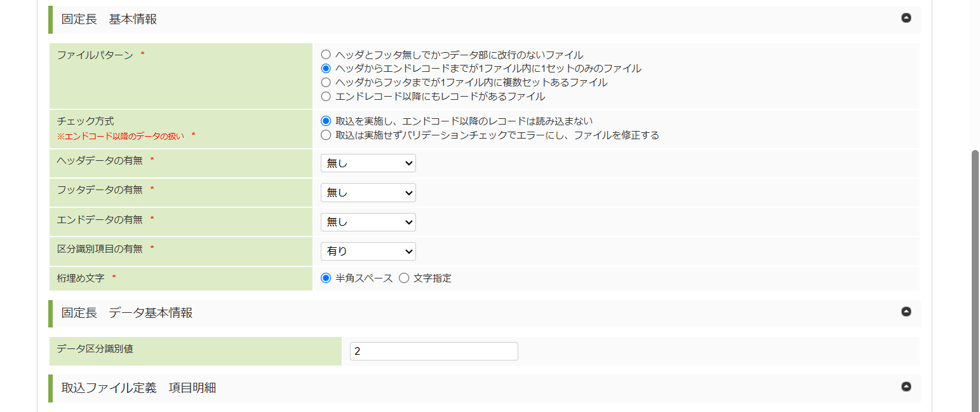Collapse the 固定長 基本情報 section icon
980x412 pixels.
coord(906,18)
